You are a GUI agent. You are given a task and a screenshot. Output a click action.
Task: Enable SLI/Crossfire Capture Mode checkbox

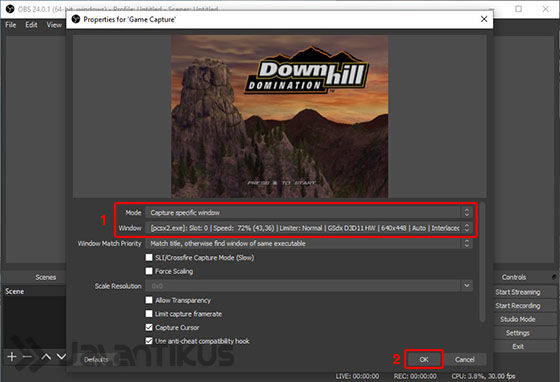click(149, 257)
